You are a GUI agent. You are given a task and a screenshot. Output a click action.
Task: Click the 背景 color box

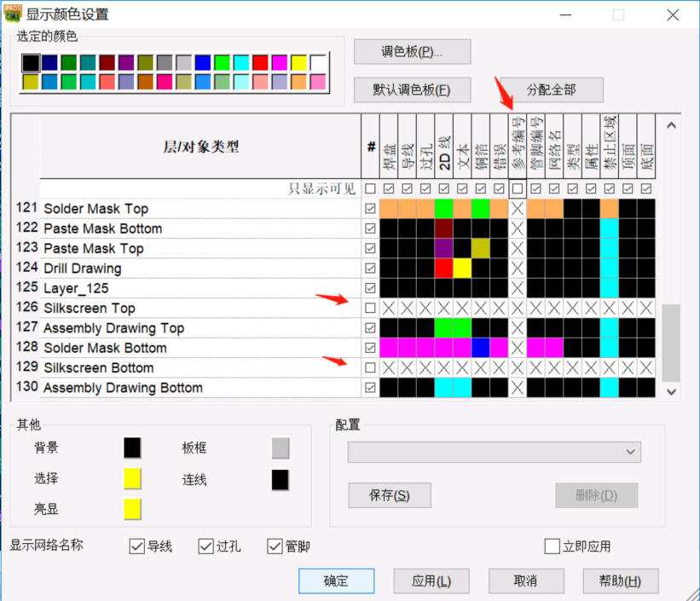pyautogui.click(x=132, y=448)
